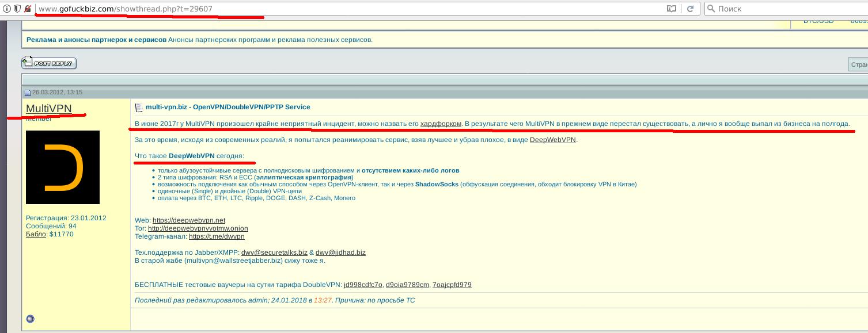Click the multivpn@wallstreetjabber.biz sentence
This screenshot has width=868, height=333.
[x=230, y=261]
